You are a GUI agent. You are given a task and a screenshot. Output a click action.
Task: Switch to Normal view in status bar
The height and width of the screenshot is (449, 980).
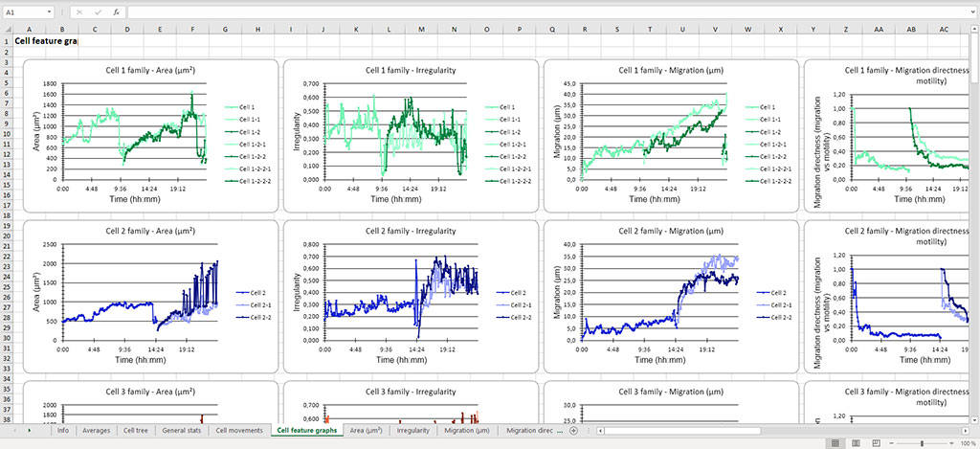pyautogui.click(x=835, y=442)
